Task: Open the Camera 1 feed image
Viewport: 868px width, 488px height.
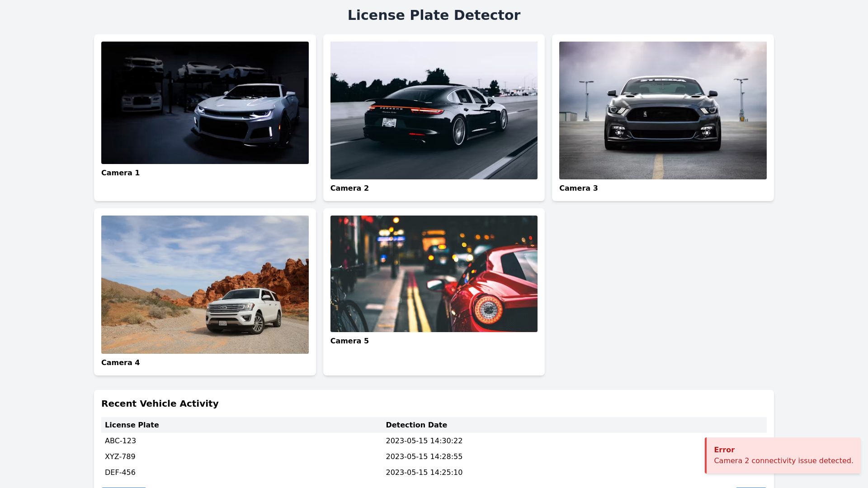Action: 205,103
